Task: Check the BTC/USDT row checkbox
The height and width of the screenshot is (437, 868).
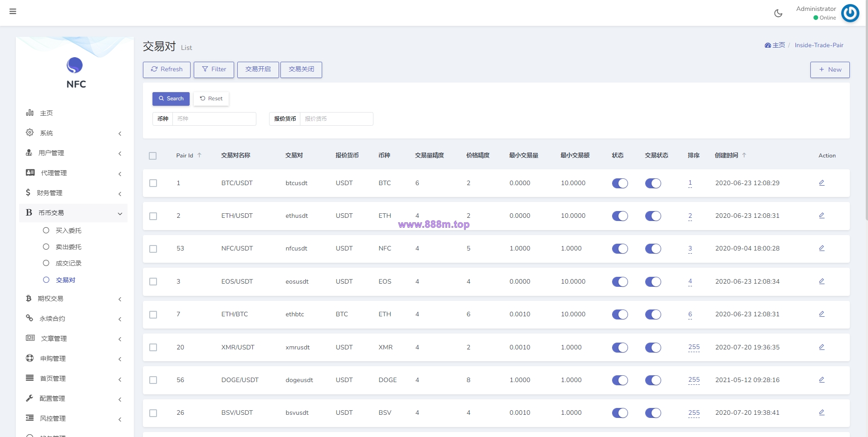Action: pos(153,183)
